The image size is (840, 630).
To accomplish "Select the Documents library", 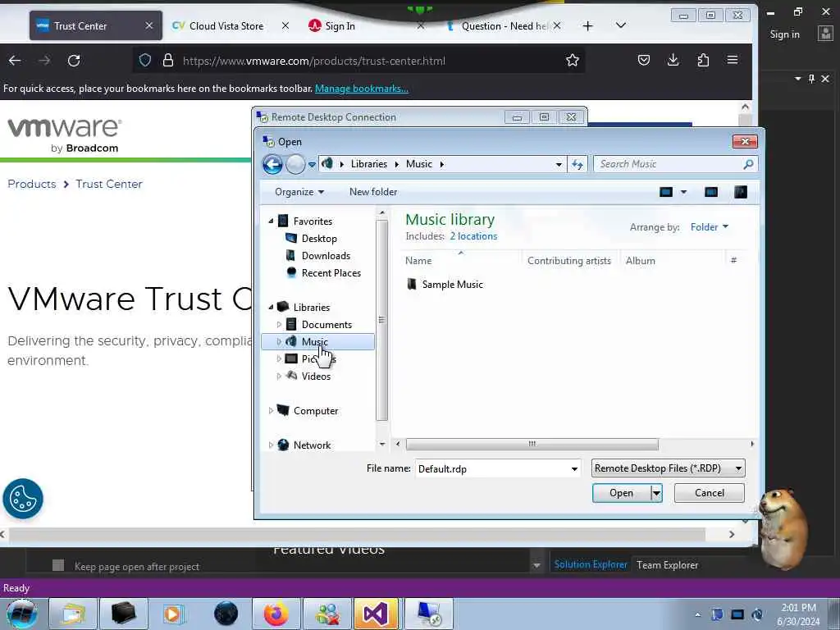I will (326, 325).
